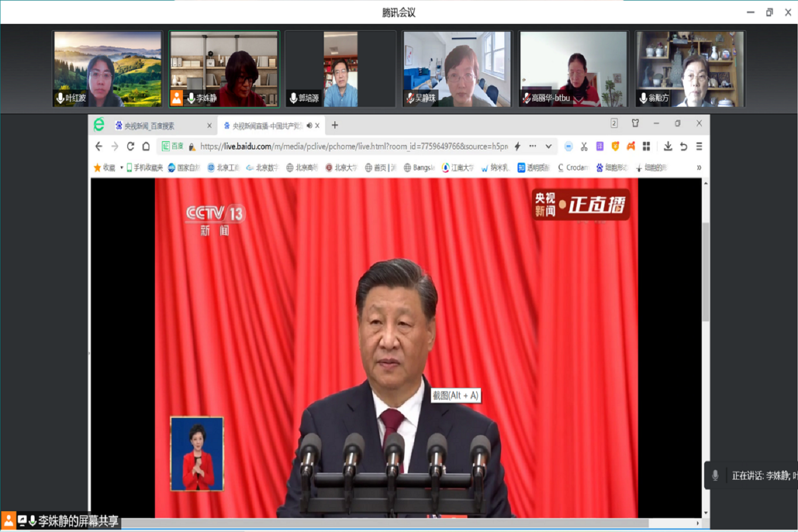The height and width of the screenshot is (532, 798).
Task: Open the 北京大学 bookmark
Action: click(x=345, y=168)
